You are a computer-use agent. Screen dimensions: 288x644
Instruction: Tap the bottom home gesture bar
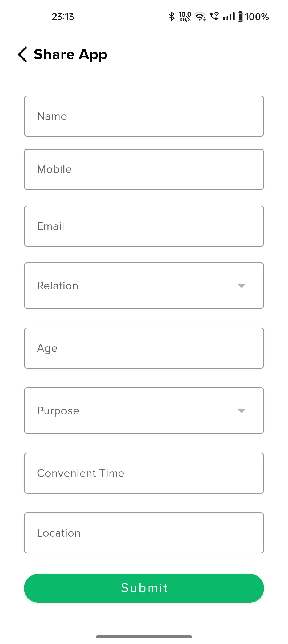[x=144, y=637]
